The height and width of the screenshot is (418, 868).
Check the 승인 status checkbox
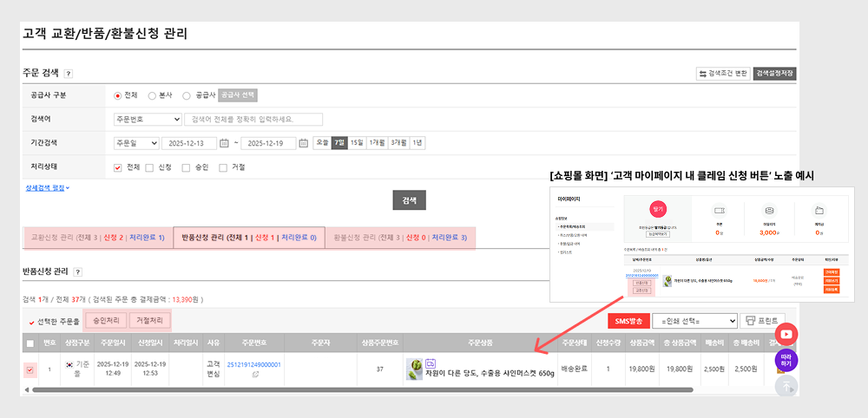[x=186, y=167]
